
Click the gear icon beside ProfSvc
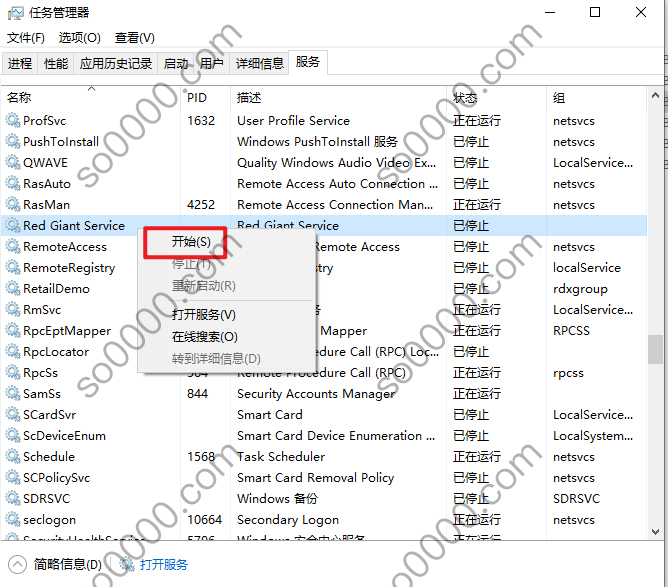pyautogui.click(x=13, y=120)
